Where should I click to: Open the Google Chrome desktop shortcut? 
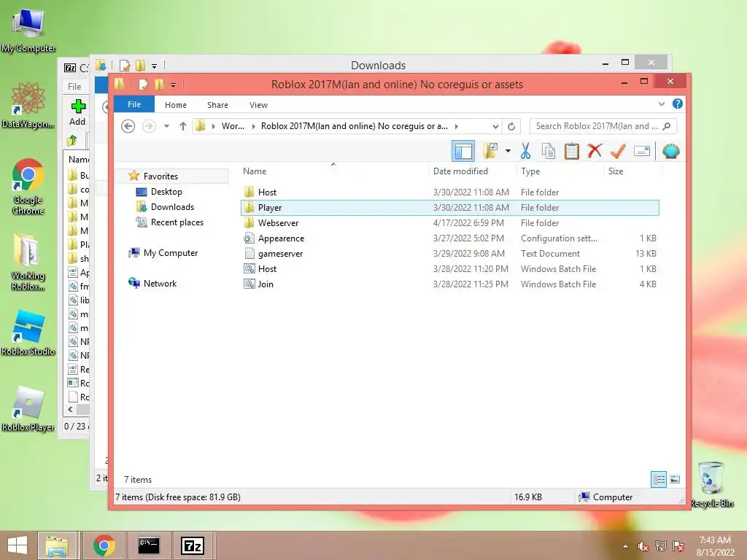coord(28,187)
